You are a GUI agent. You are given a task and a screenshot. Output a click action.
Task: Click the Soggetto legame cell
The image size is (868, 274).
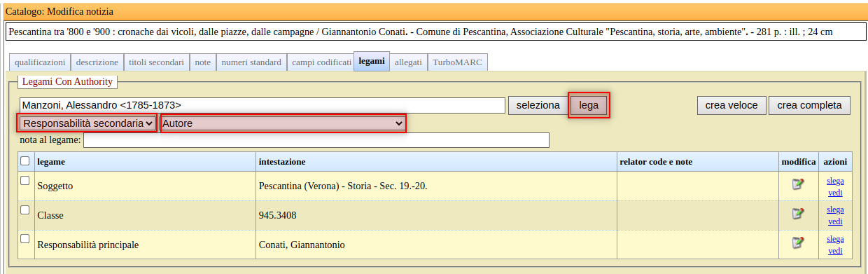click(145, 186)
